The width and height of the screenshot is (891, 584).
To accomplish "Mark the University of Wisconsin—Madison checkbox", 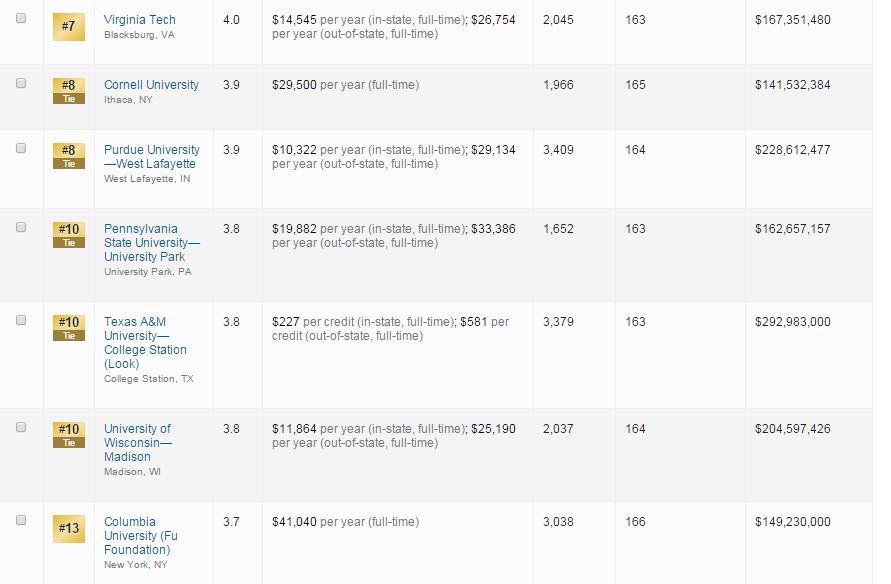I will (x=21, y=427).
